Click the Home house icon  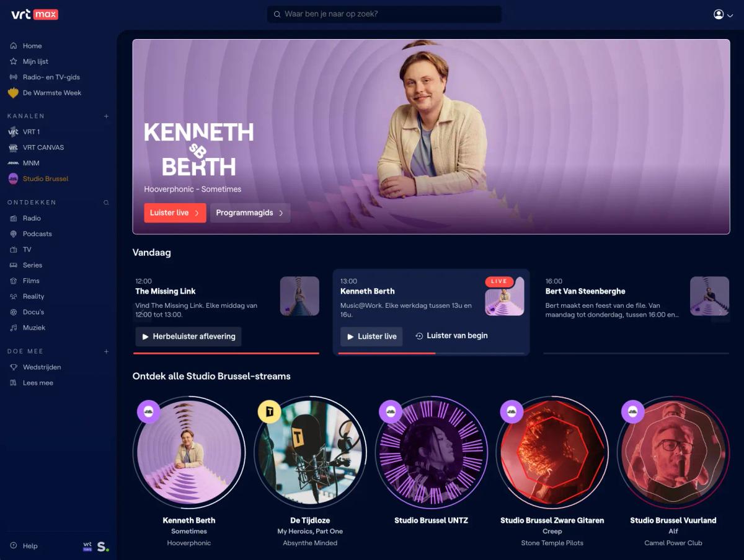click(13, 46)
